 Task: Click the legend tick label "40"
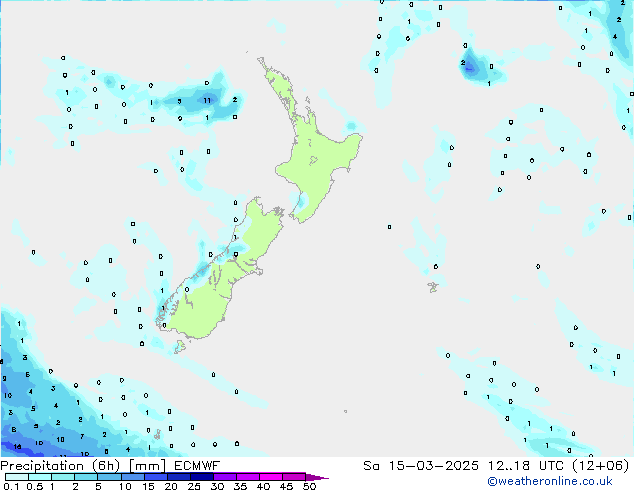click(x=263, y=486)
